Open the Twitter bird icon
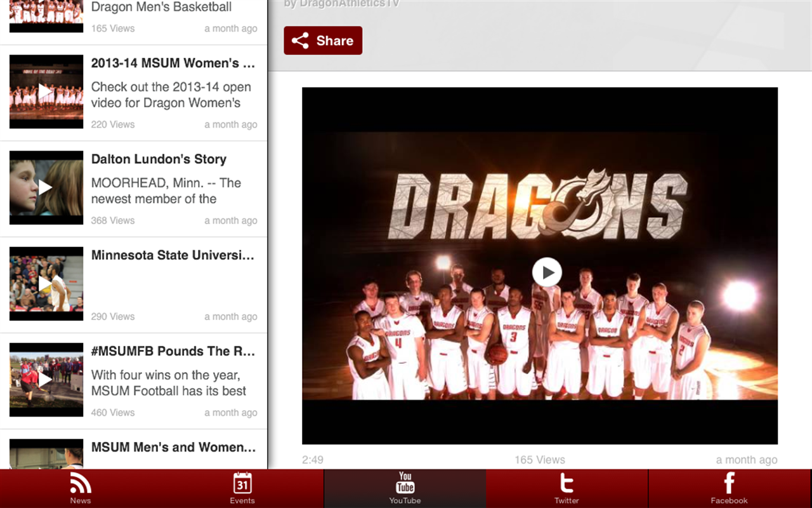The image size is (812, 508). 566,485
